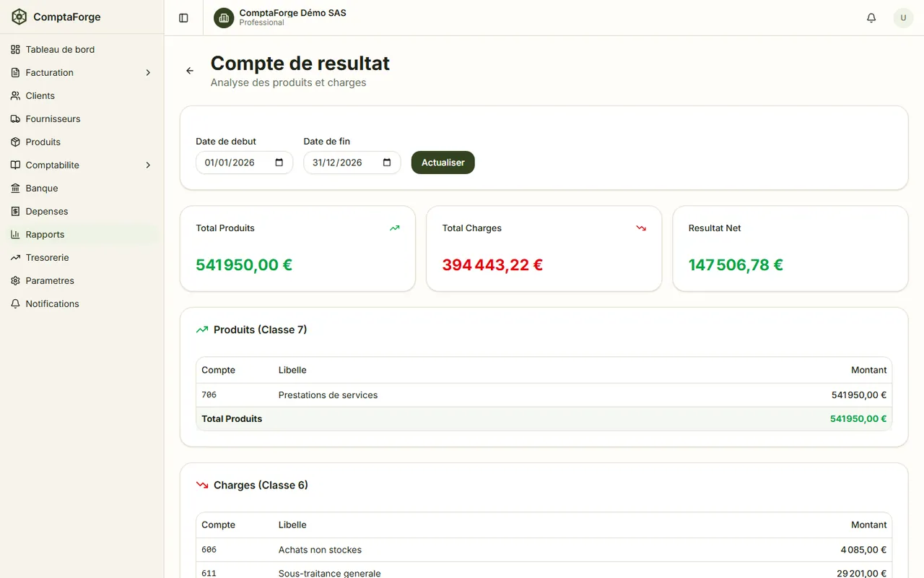This screenshot has width=924, height=578.
Task: Open the Depenses section
Action: [x=82, y=212]
